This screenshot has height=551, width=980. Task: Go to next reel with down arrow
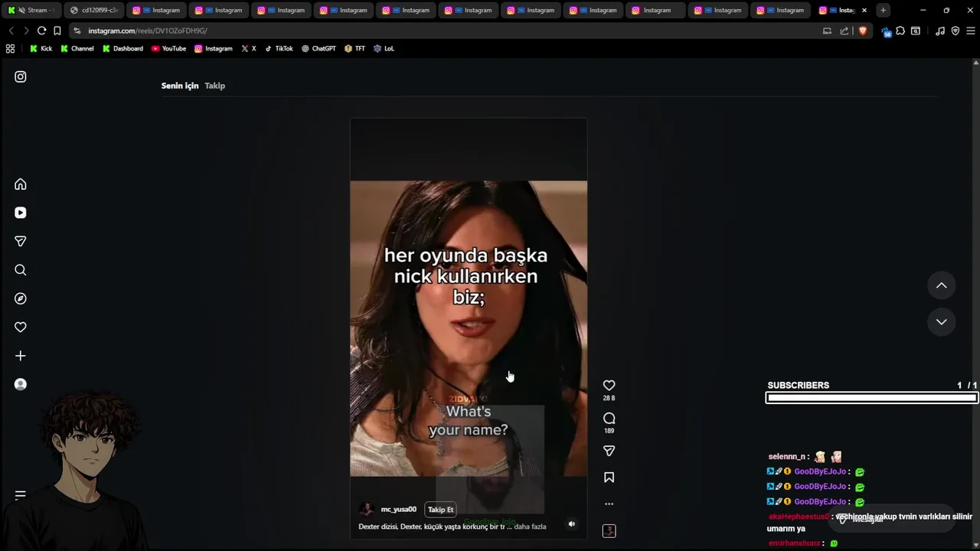(x=941, y=321)
